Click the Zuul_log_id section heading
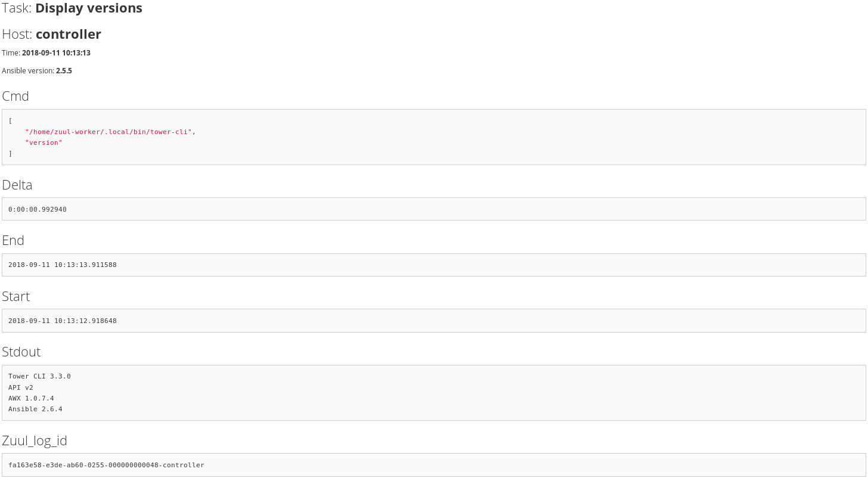The width and height of the screenshot is (868, 481). pyautogui.click(x=35, y=441)
